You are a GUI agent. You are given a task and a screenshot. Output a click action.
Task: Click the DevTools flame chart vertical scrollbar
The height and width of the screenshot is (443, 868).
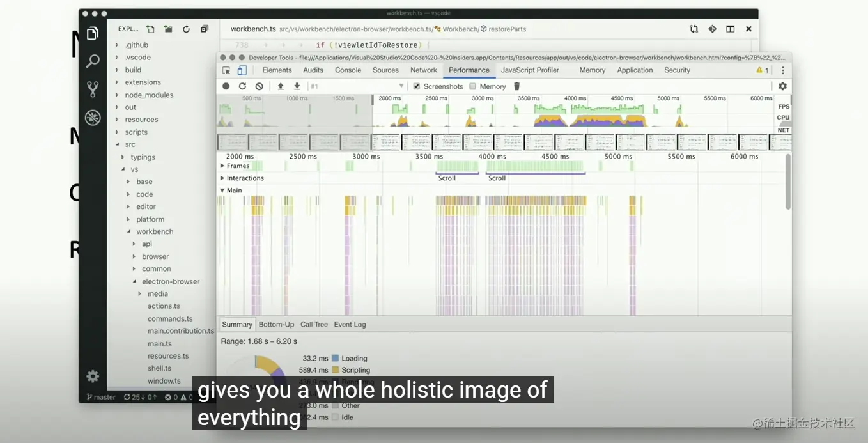(x=788, y=182)
